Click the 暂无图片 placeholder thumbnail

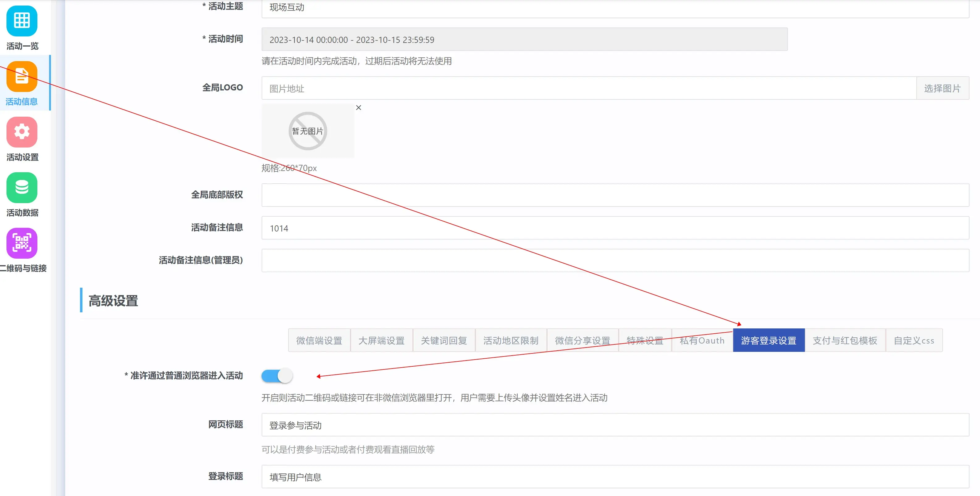tap(307, 131)
